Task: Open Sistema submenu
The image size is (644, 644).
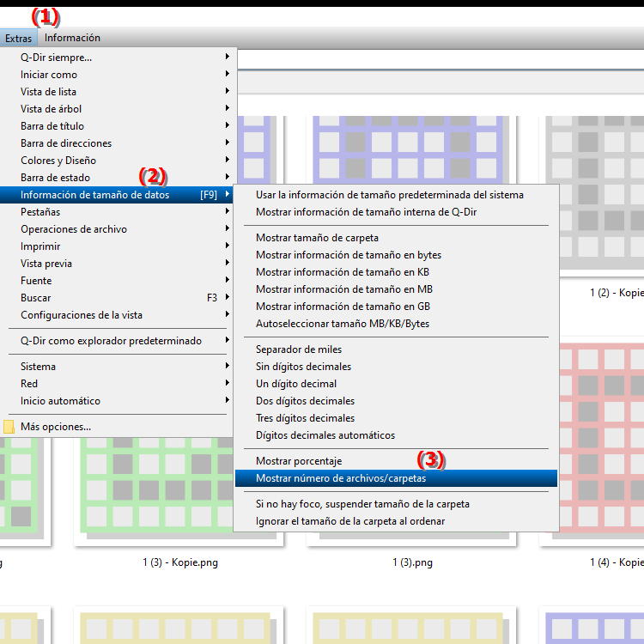Action: 118,367
